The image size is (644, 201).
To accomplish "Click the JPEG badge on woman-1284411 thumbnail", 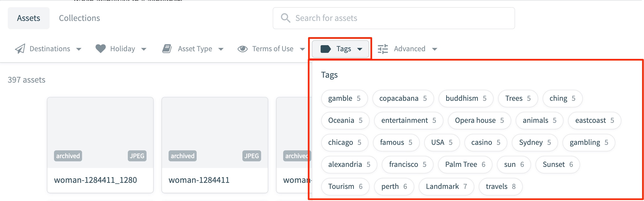I will coord(251,156).
